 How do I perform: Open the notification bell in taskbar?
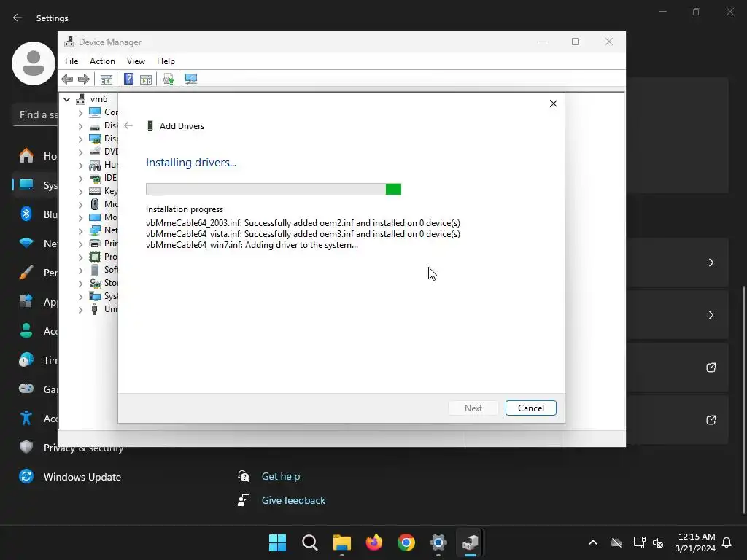click(x=727, y=542)
